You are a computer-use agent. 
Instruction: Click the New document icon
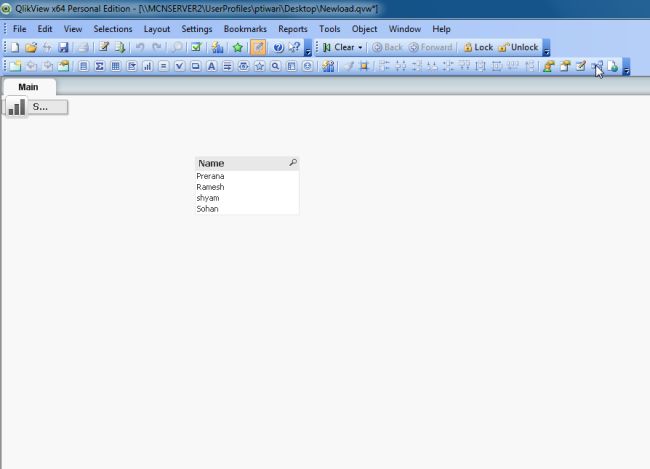tap(15, 47)
